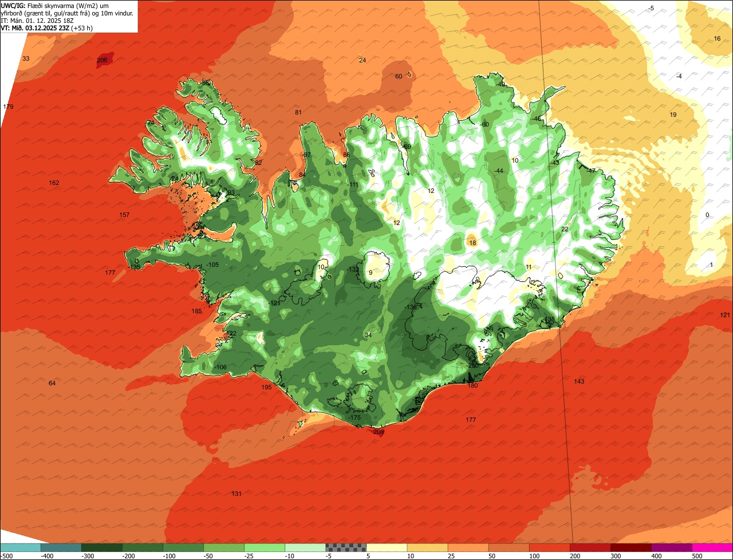The height and width of the screenshot is (560, 733).
Task: Select the value 22 in east Iceland
Action: coord(565,229)
